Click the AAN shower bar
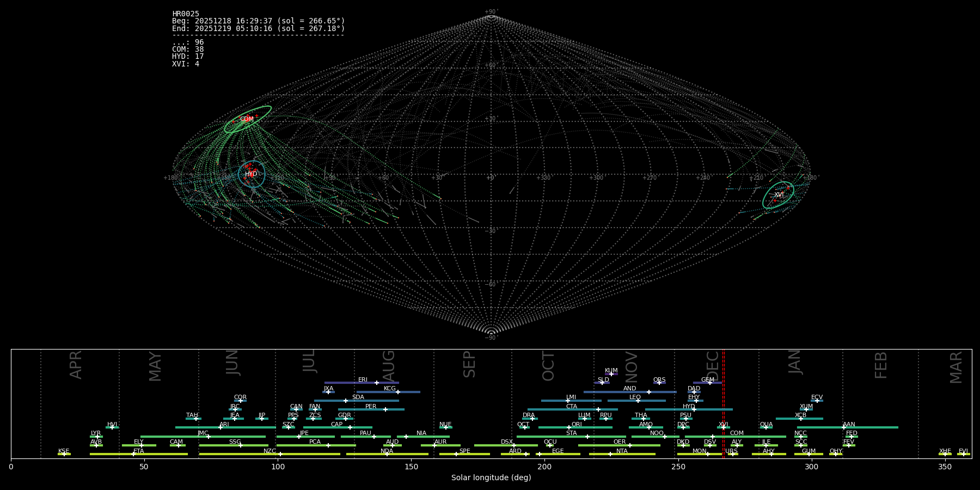980x490 pixels. coord(848,427)
